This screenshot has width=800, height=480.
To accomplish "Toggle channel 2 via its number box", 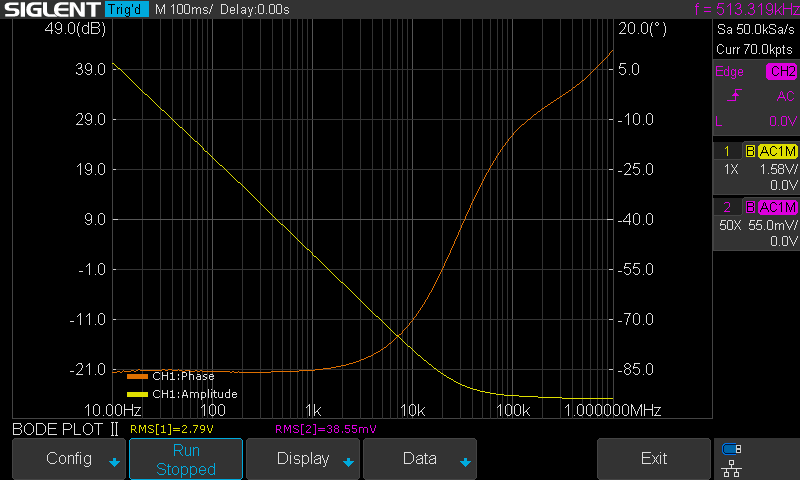I will [x=727, y=208].
